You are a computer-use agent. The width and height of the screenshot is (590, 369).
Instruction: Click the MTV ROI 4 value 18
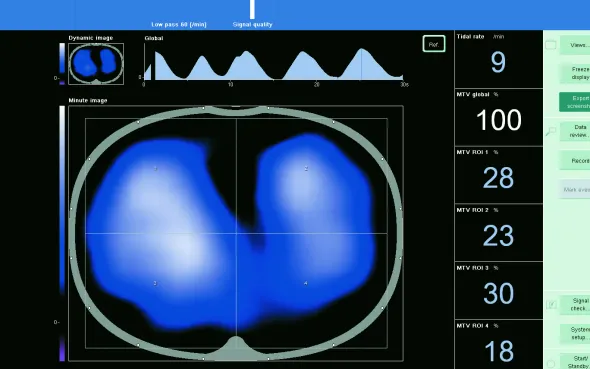(x=499, y=351)
